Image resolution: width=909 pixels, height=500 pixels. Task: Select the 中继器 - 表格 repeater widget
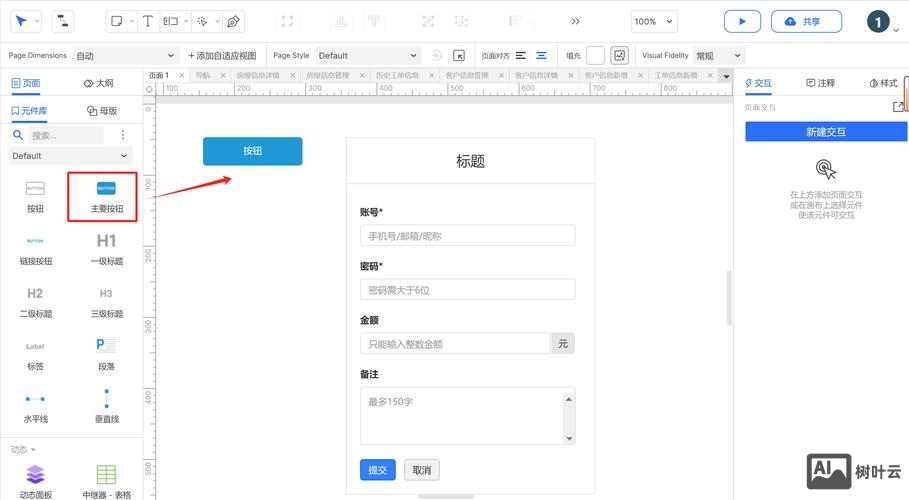[106, 482]
